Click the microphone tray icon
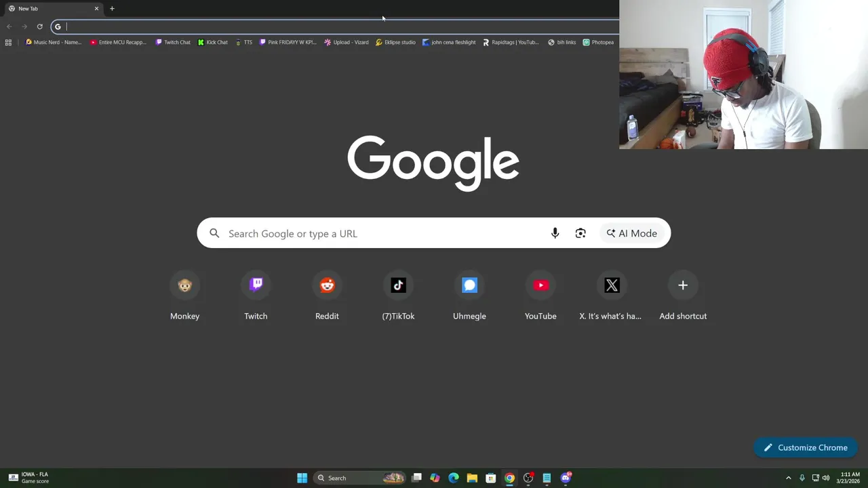This screenshot has height=488, width=868. [x=802, y=478]
